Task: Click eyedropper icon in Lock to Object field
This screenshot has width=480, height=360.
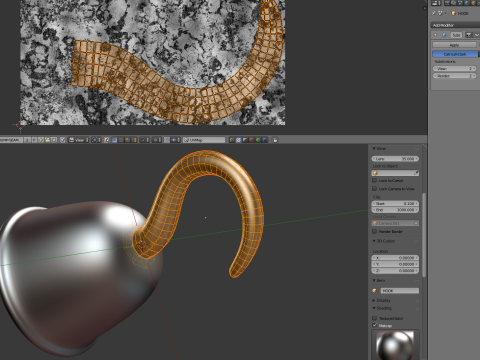Action: click(416, 173)
